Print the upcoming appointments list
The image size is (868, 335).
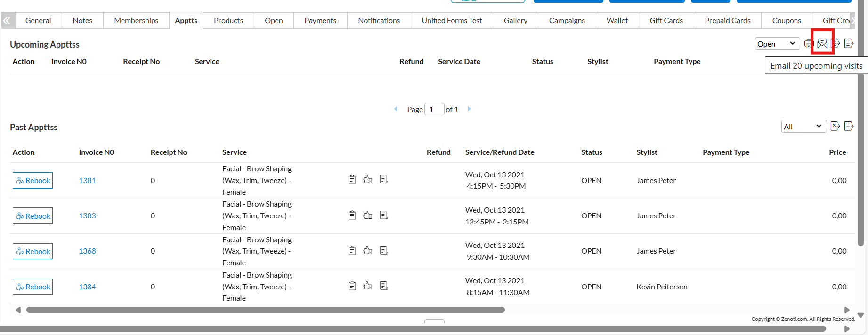[809, 44]
